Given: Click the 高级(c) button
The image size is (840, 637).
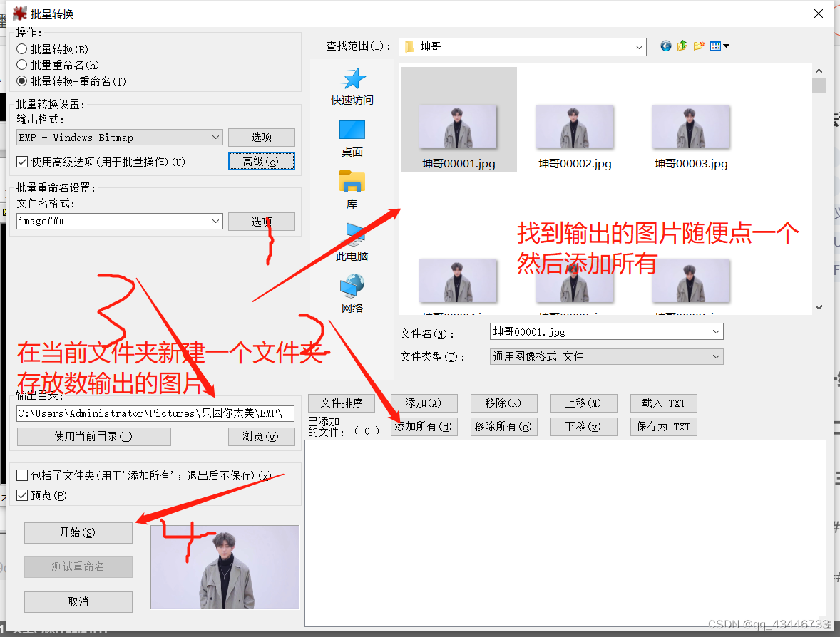Looking at the screenshot, I should [x=262, y=161].
